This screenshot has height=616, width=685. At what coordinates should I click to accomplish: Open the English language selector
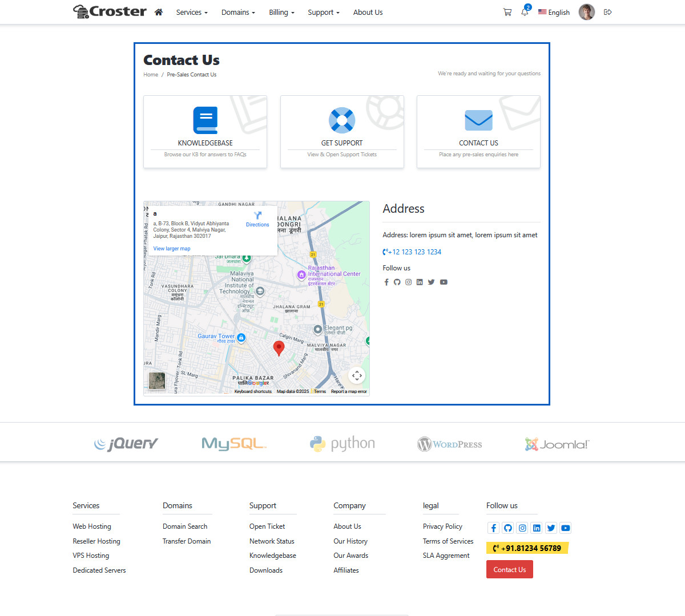click(554, 12)
